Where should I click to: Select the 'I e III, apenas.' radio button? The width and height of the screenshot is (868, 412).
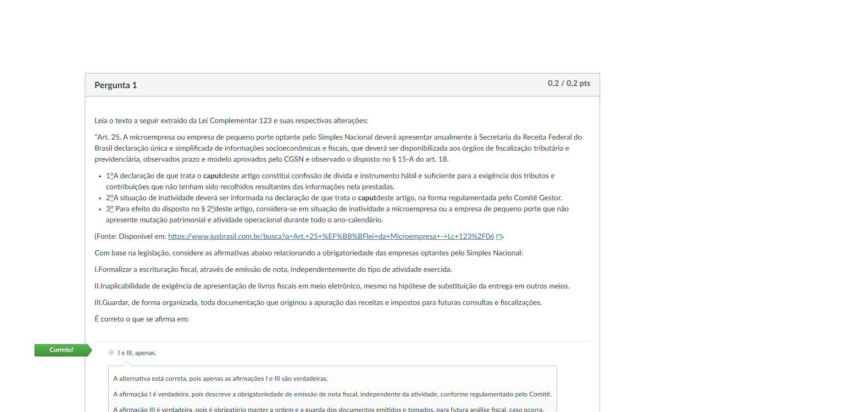(111, 353)
